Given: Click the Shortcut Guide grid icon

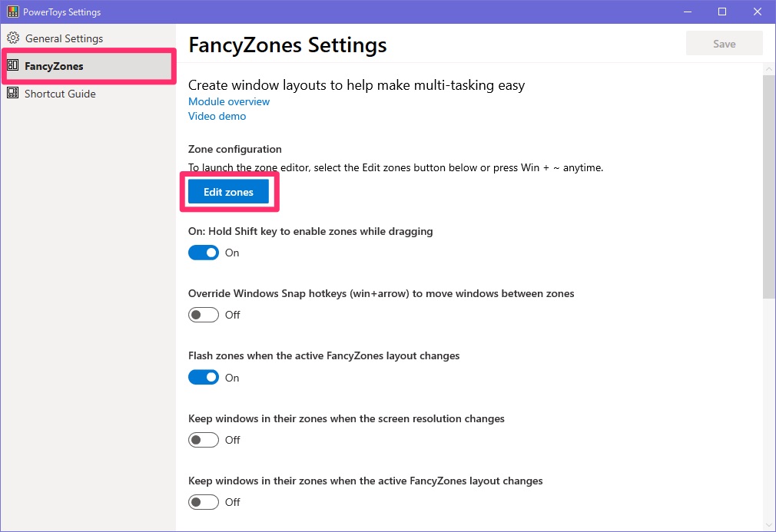Looking at the screenshot, I should pos(13,93).
